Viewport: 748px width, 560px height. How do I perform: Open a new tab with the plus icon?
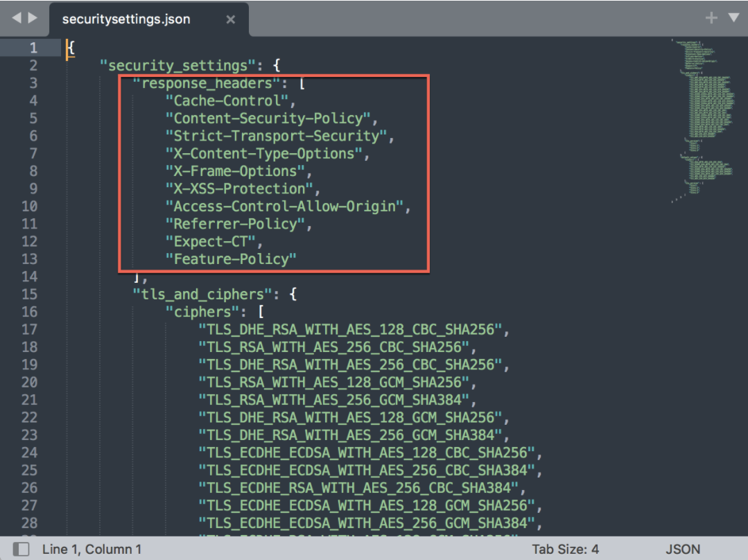click(711, 18)
